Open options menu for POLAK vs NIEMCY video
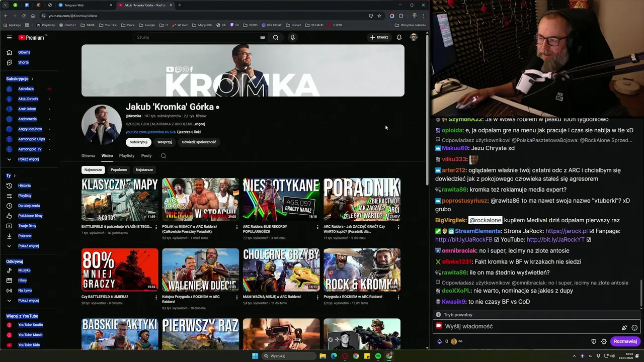Screen dimensions: 644x362 click(x=237, y=227)
